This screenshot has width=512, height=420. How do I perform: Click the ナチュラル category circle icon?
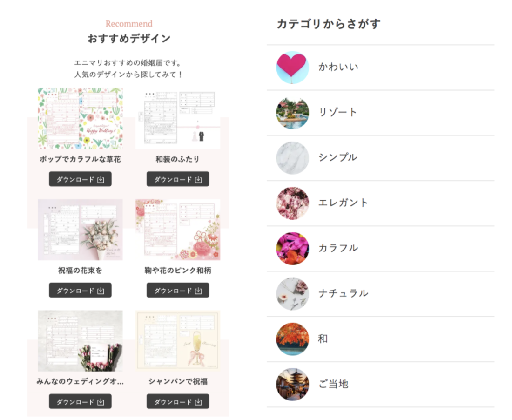click(292, 294)
